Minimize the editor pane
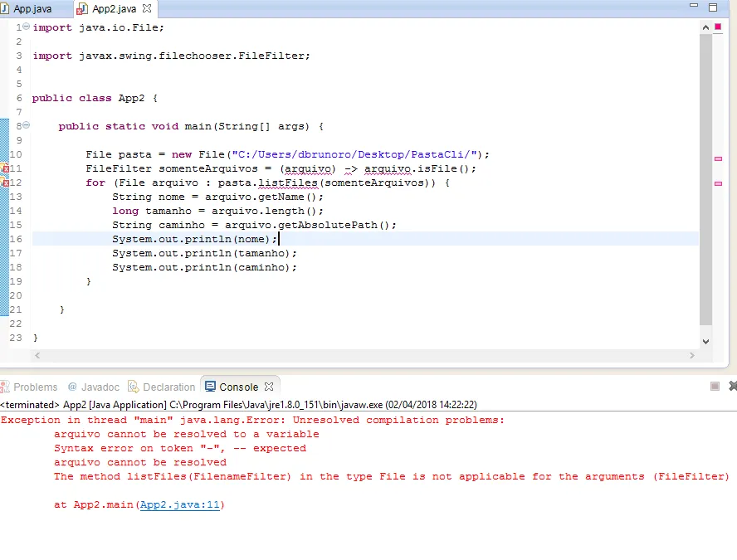The image size is (737, 560). click(693, 6)
